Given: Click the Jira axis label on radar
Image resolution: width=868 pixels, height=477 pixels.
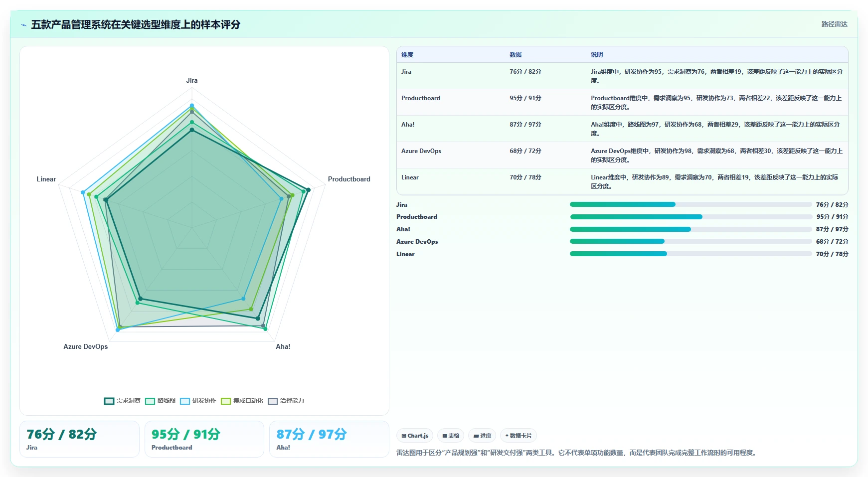Looking at the screenshot, I should [x=192, y=80].
